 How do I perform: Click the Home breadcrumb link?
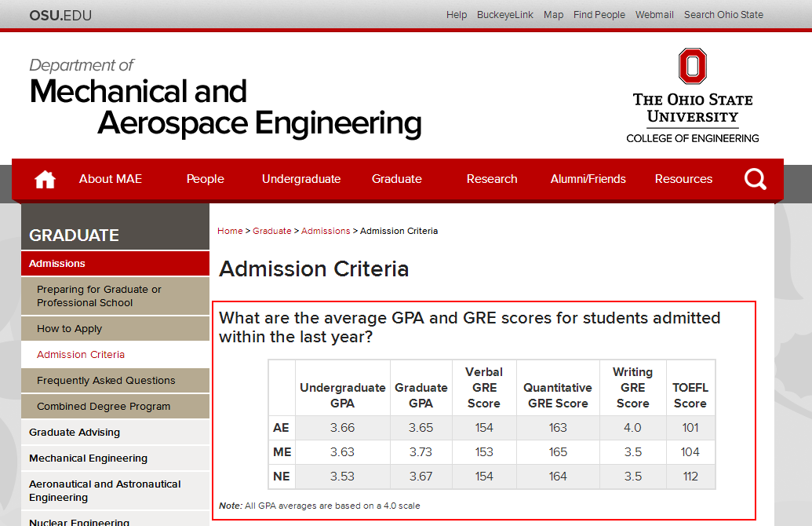(230, 231)
